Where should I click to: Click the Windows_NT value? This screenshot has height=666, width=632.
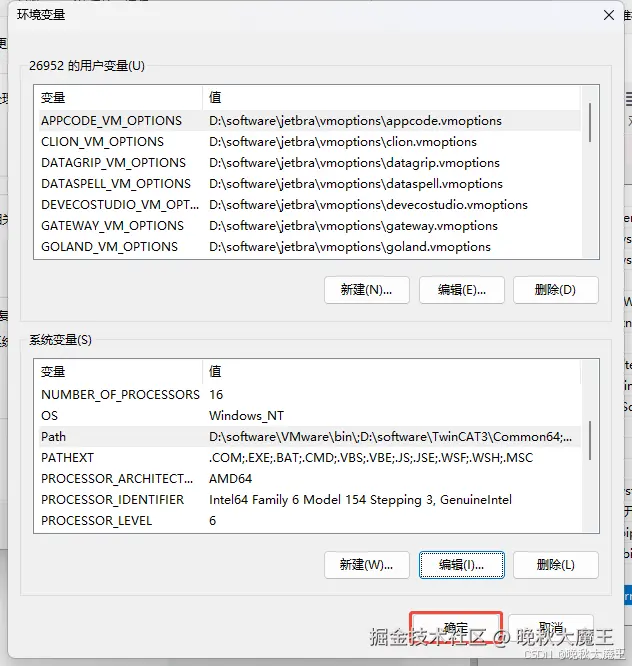click(x=246, y=416)
